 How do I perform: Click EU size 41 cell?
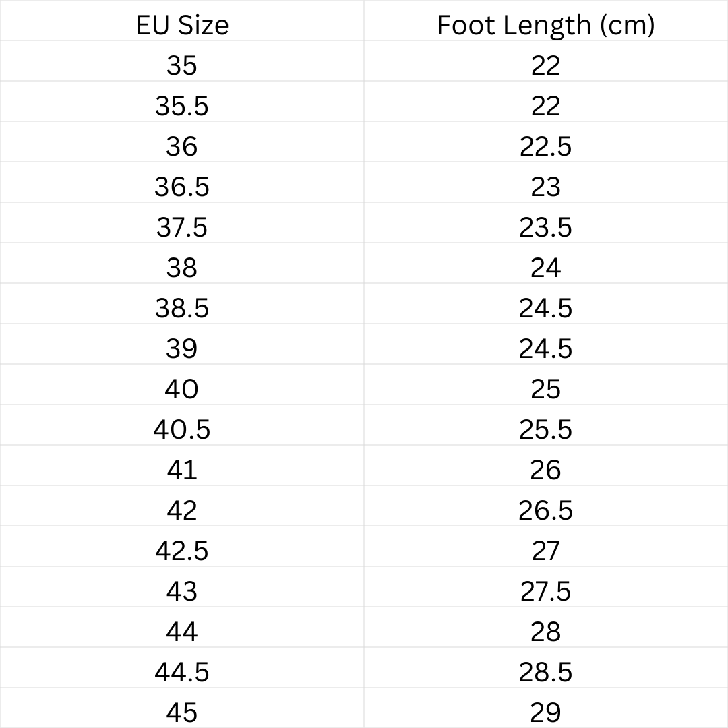(x=182, y=470)
